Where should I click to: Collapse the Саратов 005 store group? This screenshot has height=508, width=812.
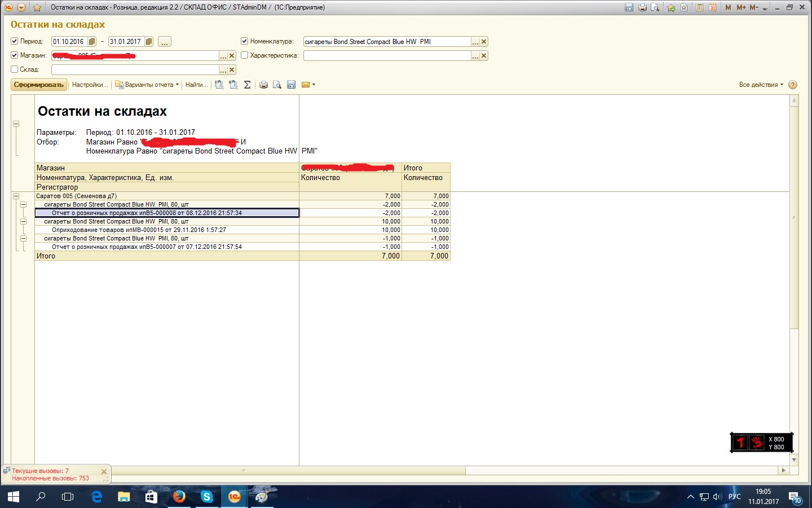pos(16,196)
